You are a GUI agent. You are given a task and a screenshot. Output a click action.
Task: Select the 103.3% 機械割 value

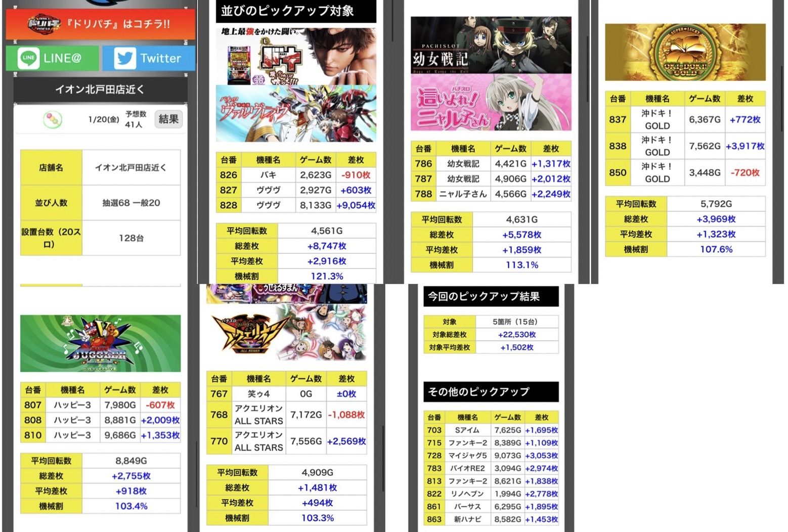click(318, 518)
